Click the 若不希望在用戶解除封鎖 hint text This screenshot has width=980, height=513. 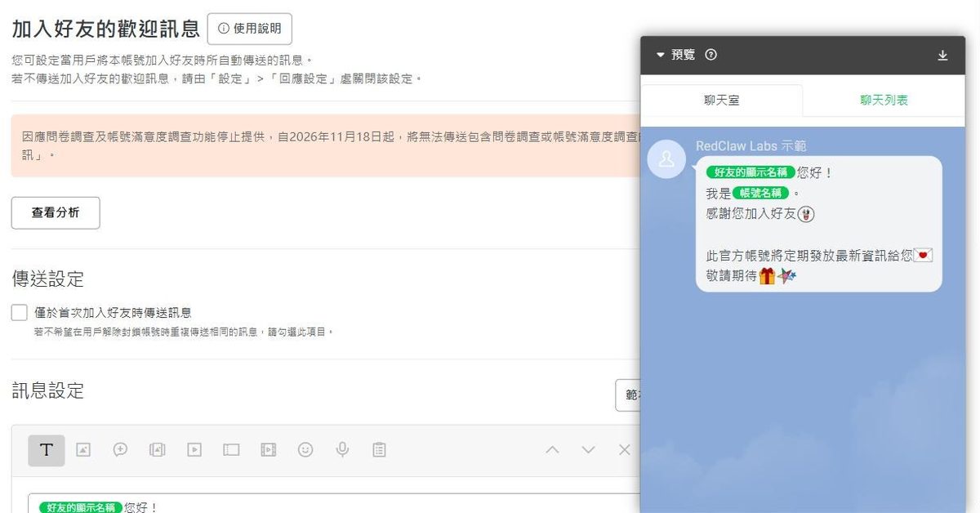click(x=185, y=332)
